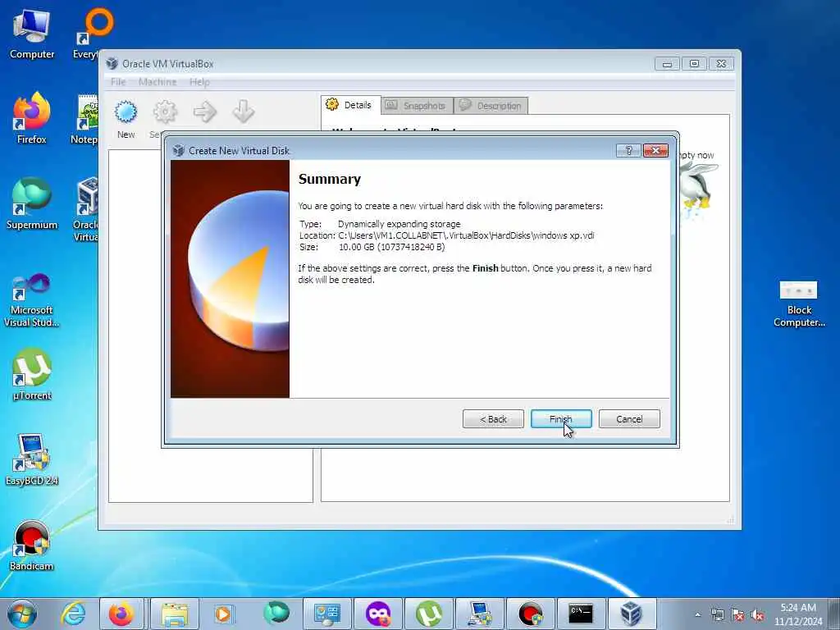Open the Machine menu in VirtualBox
Image resolution: width=840 pixels, height=630 pixels.
157,82
